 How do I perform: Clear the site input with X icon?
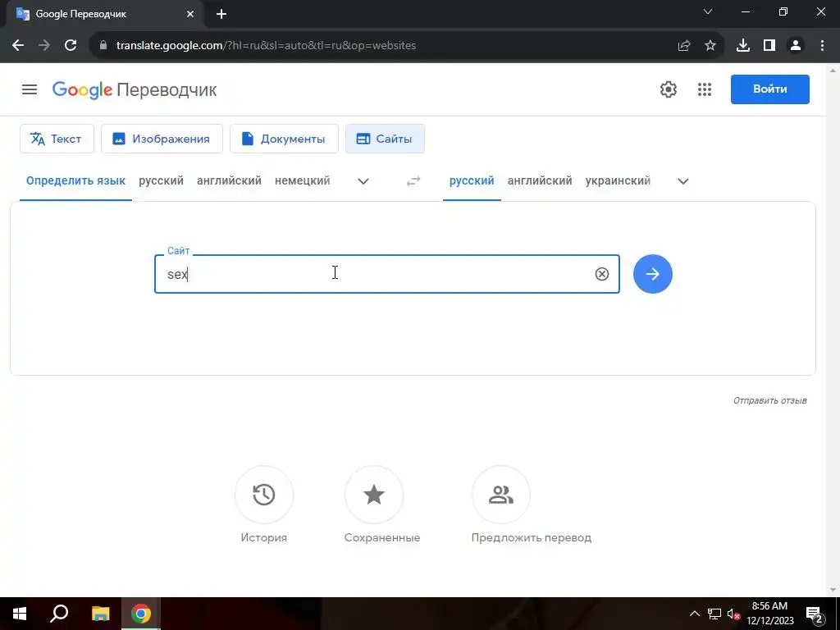[601, 274]
